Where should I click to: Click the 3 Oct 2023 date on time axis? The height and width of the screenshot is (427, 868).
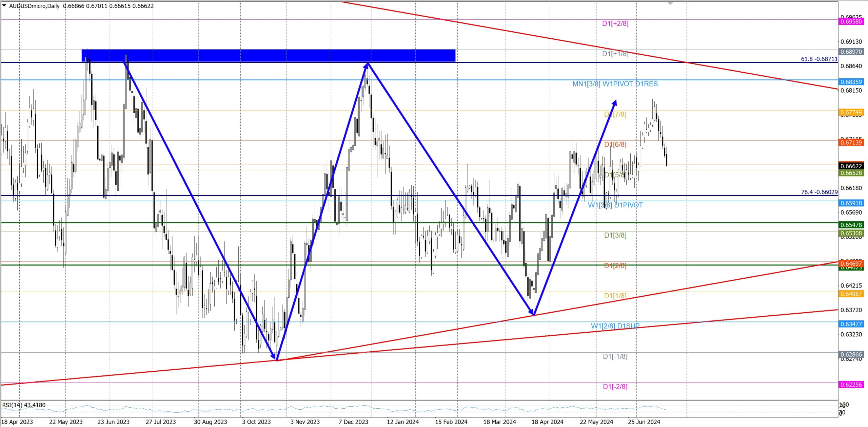[256, 422]
